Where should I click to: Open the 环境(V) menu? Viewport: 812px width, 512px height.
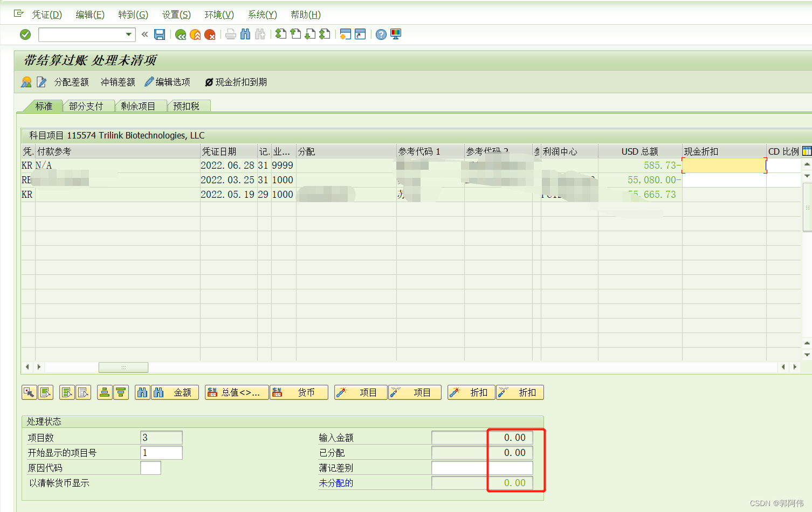coord(219,15)
